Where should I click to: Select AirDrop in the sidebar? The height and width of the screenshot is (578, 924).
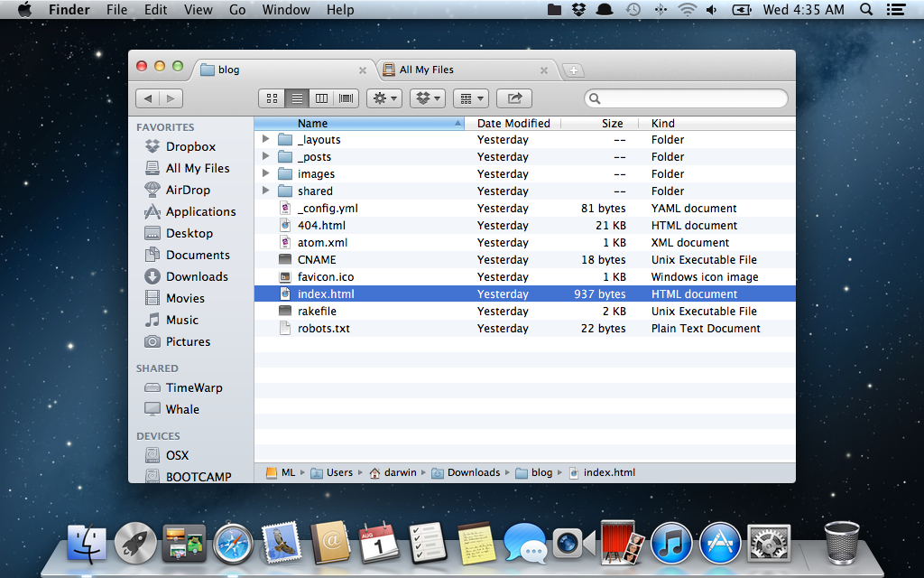click(189, 190)
